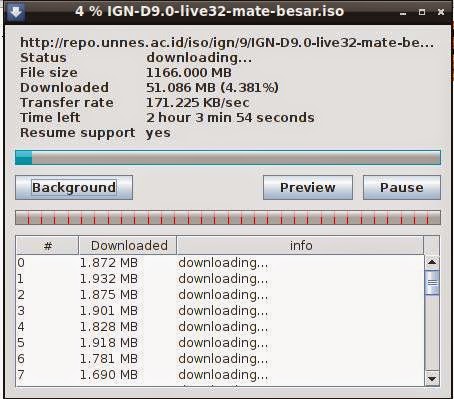Click the Status value downloading...

click(x=199, y=58)
